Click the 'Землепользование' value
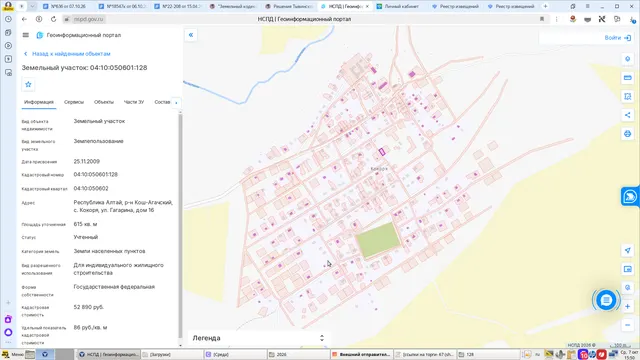 pyautogui.click(x=98, y=141)
